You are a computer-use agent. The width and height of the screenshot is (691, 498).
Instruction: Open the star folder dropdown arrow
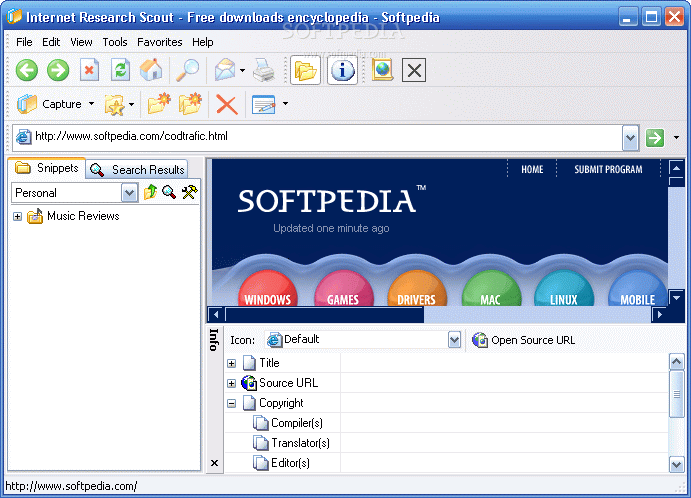(131, 104)
